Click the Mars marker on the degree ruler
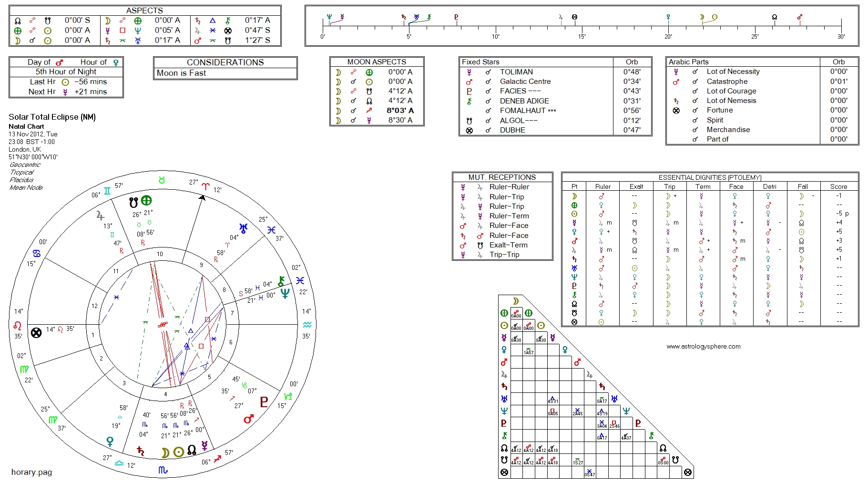This screenshot has height=483, width=868. (x=799, y=18)
